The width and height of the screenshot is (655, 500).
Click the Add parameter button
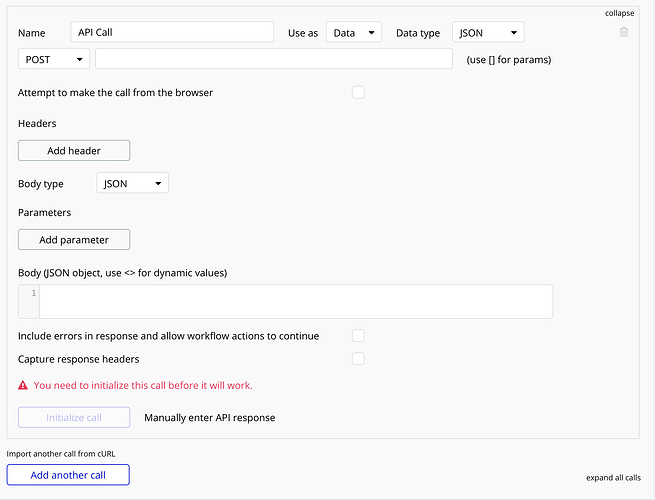coord(74,240)
